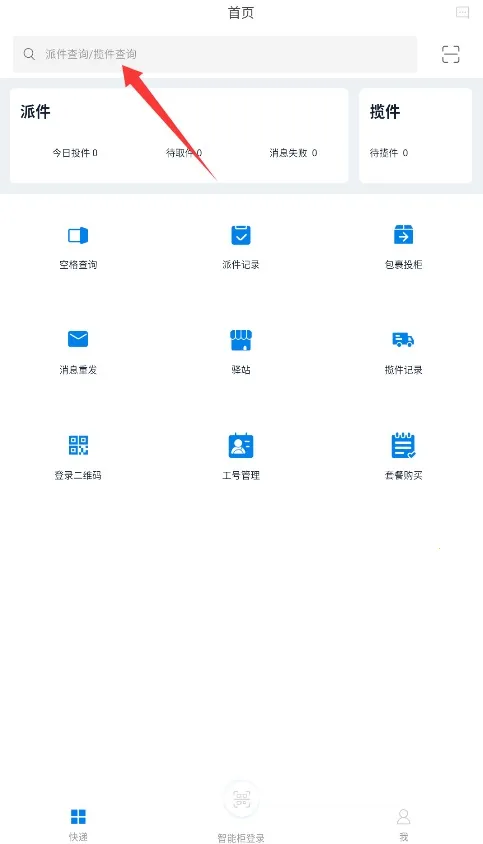This screenshot has height=844, width=483.
Task: Open the 驿站 station shop icon
Action: [x=241, y=340]
